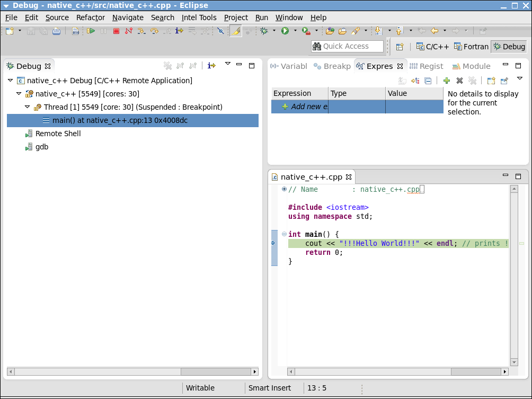
Task: Click the Collapse All icon in Expressions
Action: (x=428, y=81)
